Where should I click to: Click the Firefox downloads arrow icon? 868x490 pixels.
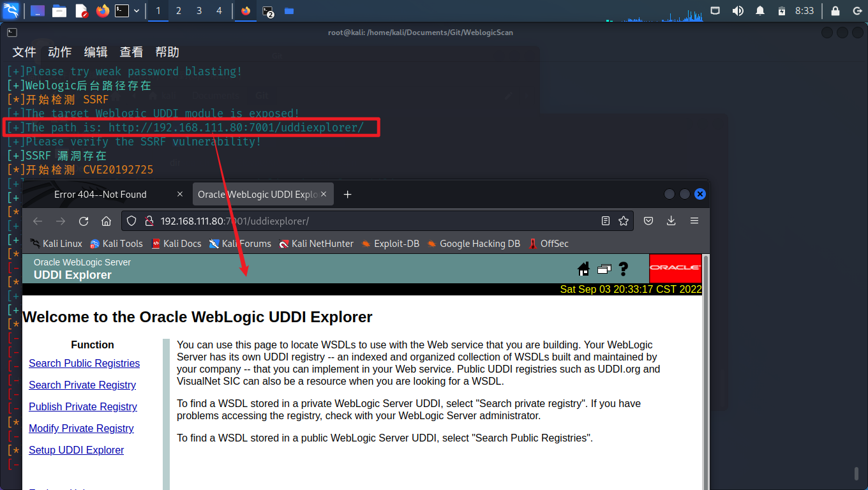[671, 221]
